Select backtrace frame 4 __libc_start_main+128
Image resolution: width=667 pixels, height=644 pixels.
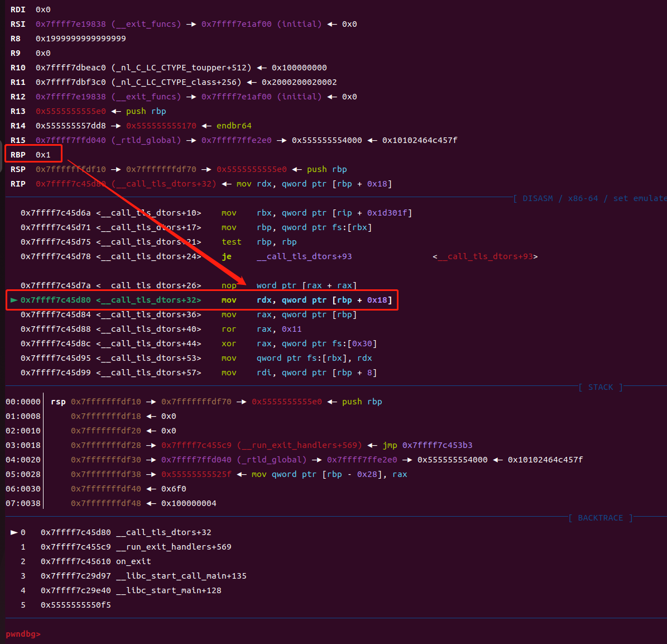coord(121,590)
